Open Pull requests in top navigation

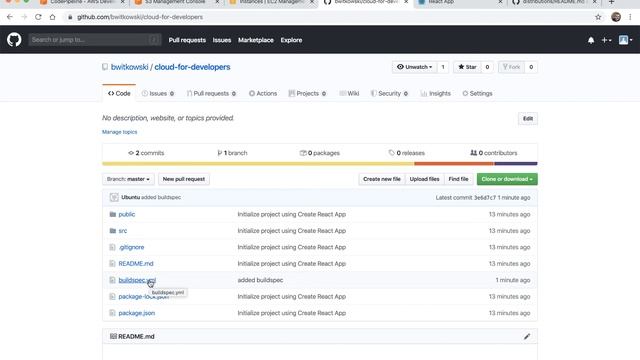(187, 40)
